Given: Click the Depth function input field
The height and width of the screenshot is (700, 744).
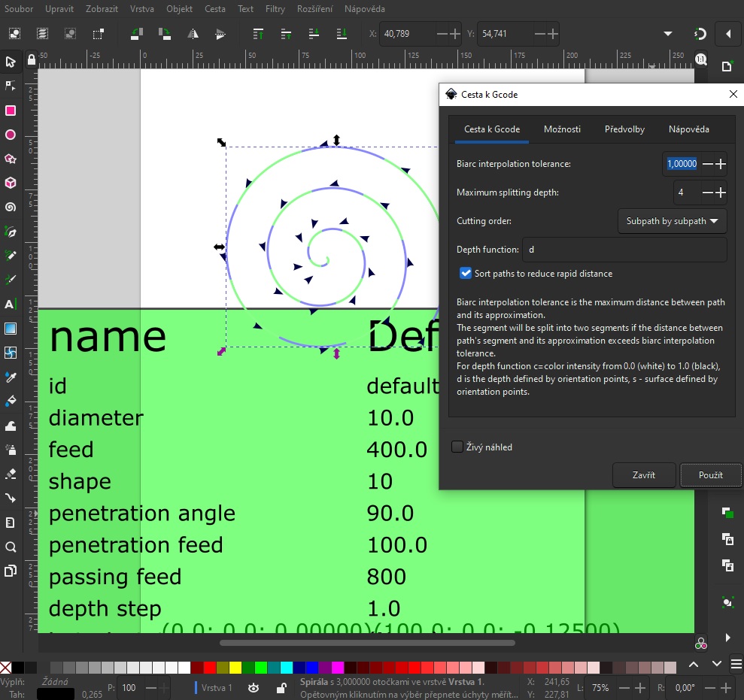Looking at the screenshot, I should pyautogui.click(x=624, y=250).
